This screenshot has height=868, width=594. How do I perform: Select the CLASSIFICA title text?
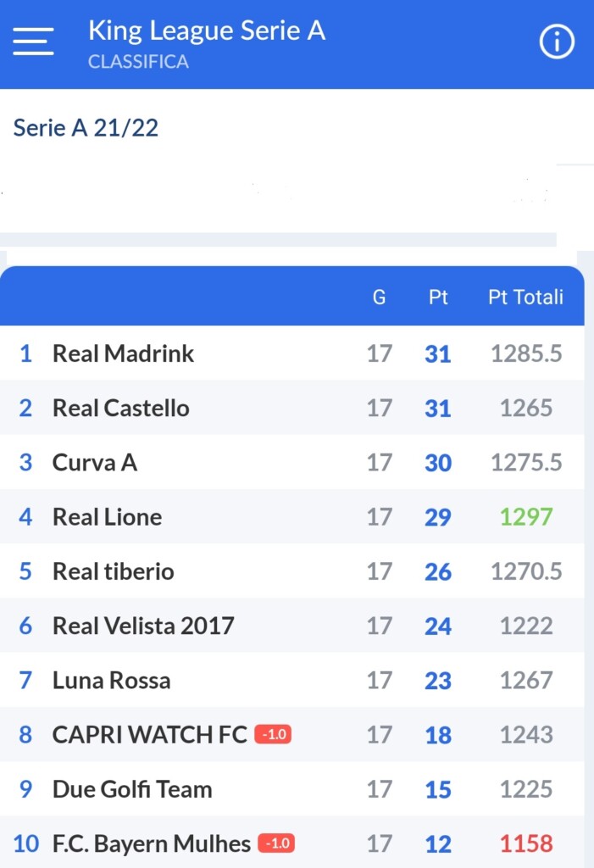(138, 61)
